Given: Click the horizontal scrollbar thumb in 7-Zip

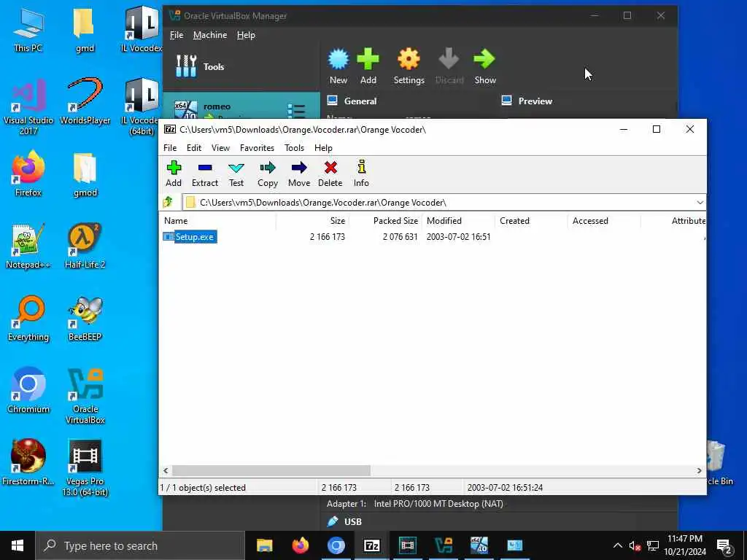Looking at the screenshot, I should pyautogui.click(x=271, y=470).
